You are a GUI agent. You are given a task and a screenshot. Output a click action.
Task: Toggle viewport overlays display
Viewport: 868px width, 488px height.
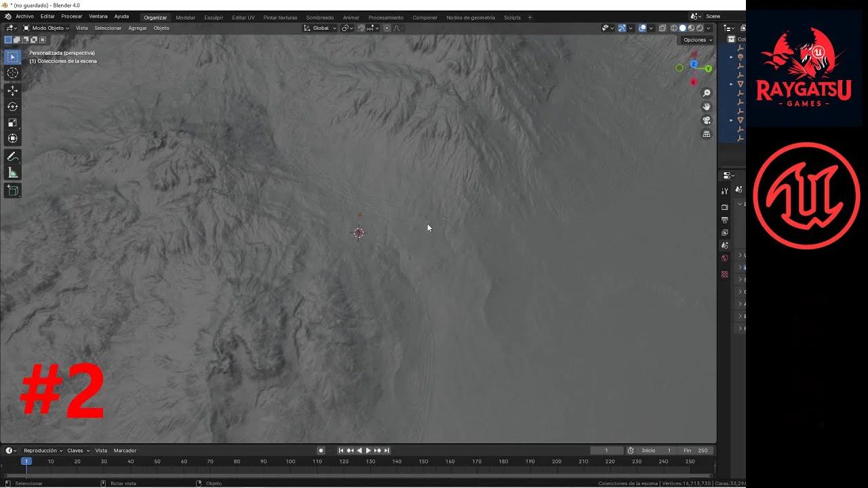pos(642,28)
